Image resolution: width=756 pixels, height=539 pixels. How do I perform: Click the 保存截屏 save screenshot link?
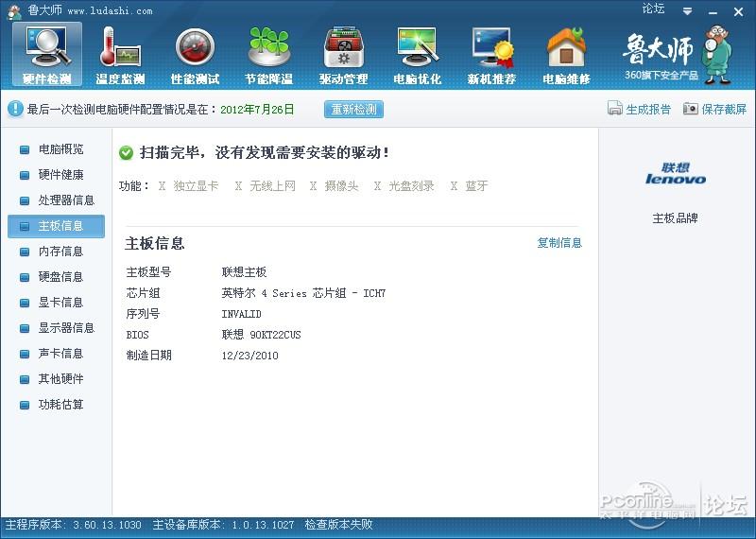point(724,109)
